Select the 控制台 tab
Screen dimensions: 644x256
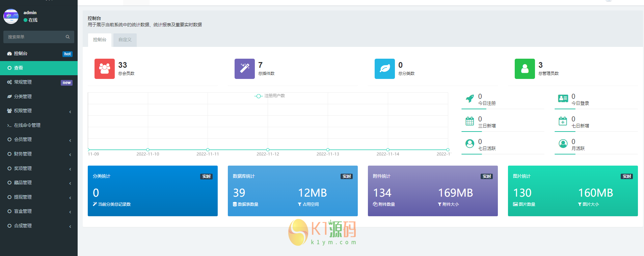pyautogui.click(x=100, y=40)
